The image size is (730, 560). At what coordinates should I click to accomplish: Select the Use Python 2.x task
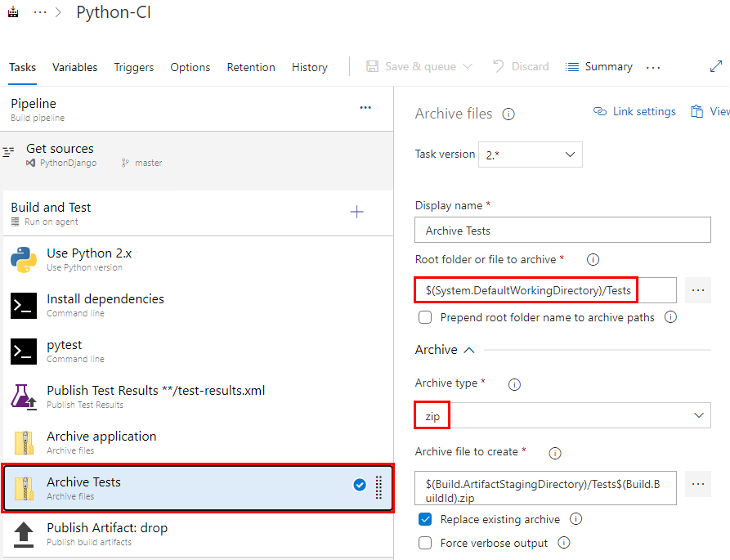click(x=198, y=260)
